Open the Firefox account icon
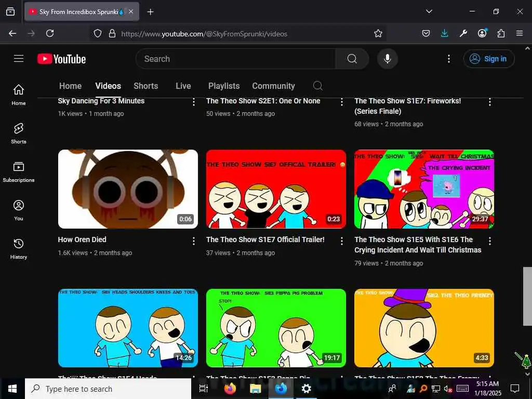 [482, 33]
